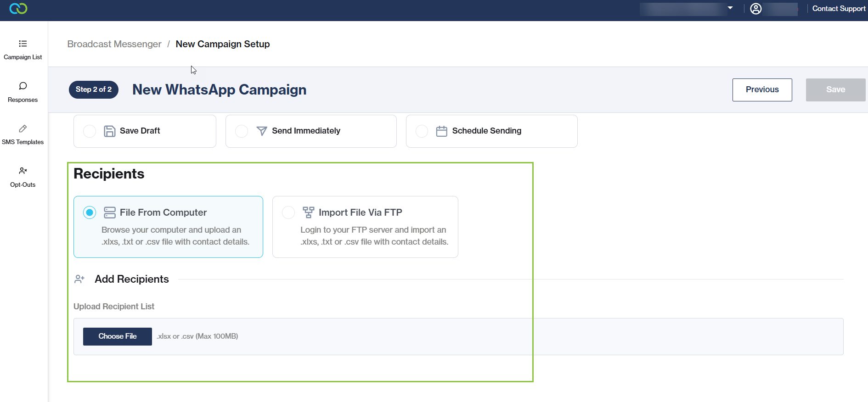Viewport: 868px width, 402px height.
Task: Click the Save Draft floppy disk icon
Action: 109,131
